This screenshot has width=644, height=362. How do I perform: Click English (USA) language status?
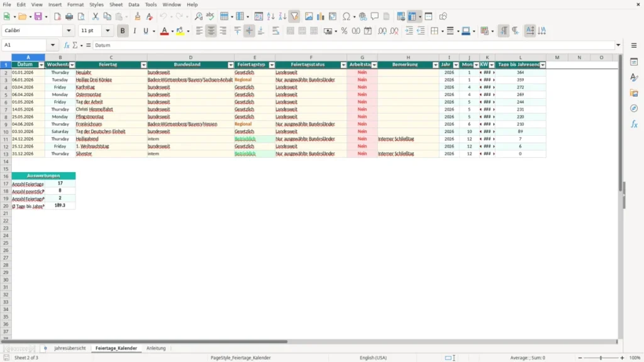pyautogui.click(x=373, y=358)
